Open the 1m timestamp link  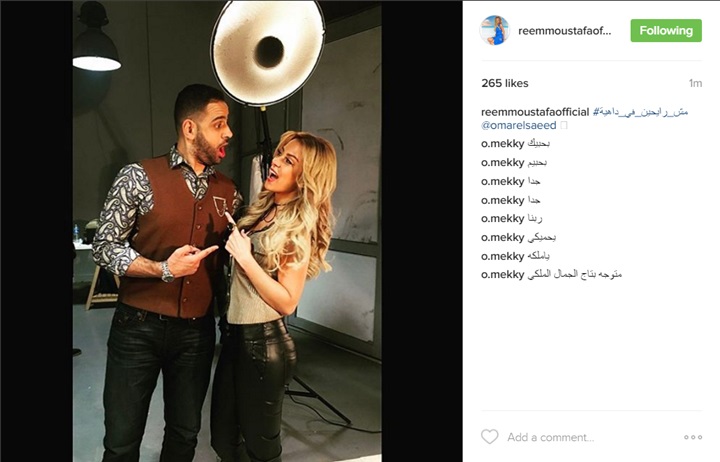pos(695,83)
